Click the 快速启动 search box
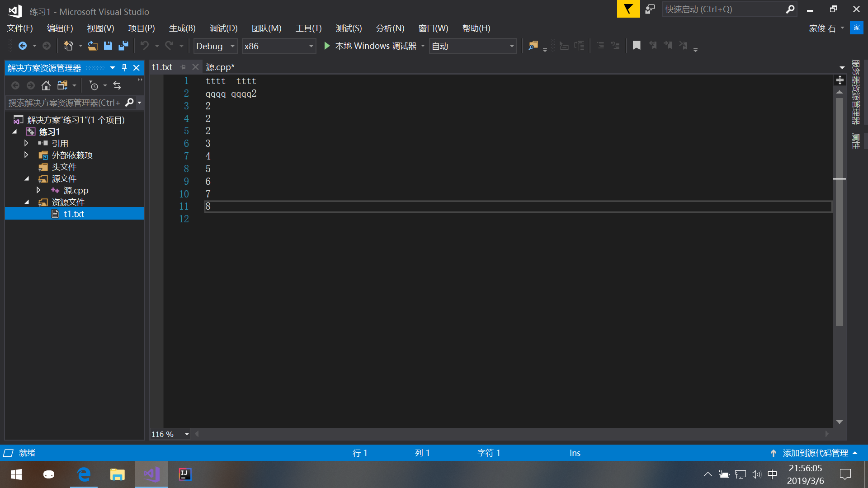This screenshot has height=488, width=868. (723, 9)
